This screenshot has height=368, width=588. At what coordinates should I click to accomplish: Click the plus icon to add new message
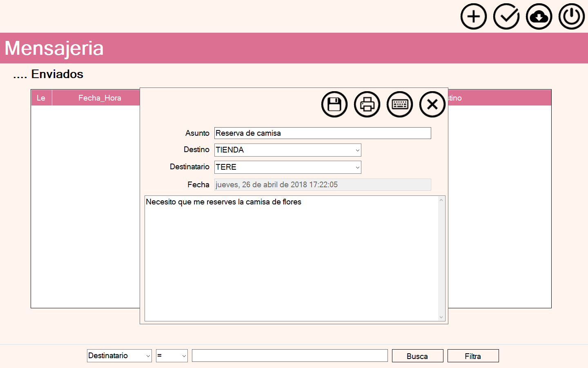[473, 17]
